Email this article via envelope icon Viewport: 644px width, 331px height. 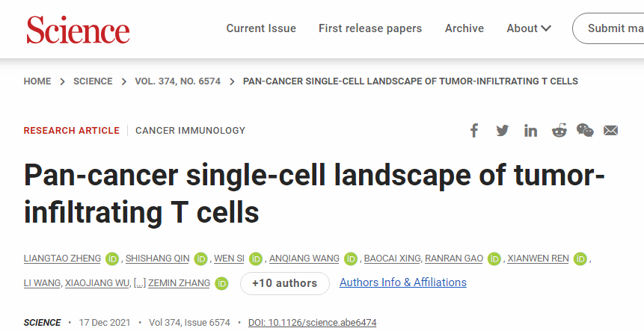pyautogui.click(x=611, y=131)
